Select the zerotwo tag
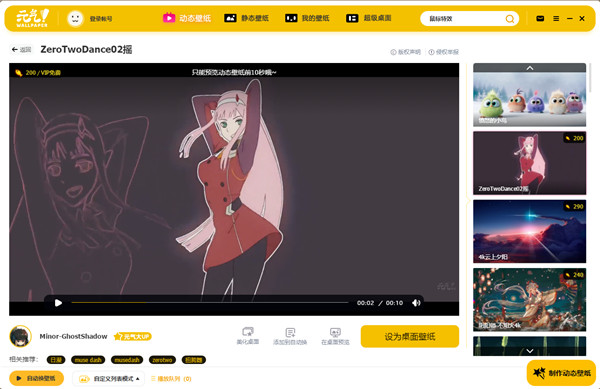This screenshot has height=389, width=600. [x=162, y=360]
